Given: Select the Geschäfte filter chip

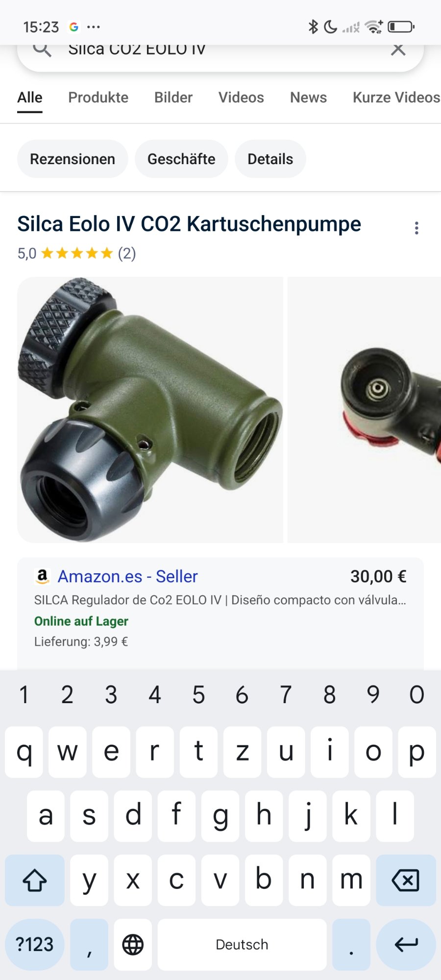Looking at the screenshot, I should (x=181, y=159).
